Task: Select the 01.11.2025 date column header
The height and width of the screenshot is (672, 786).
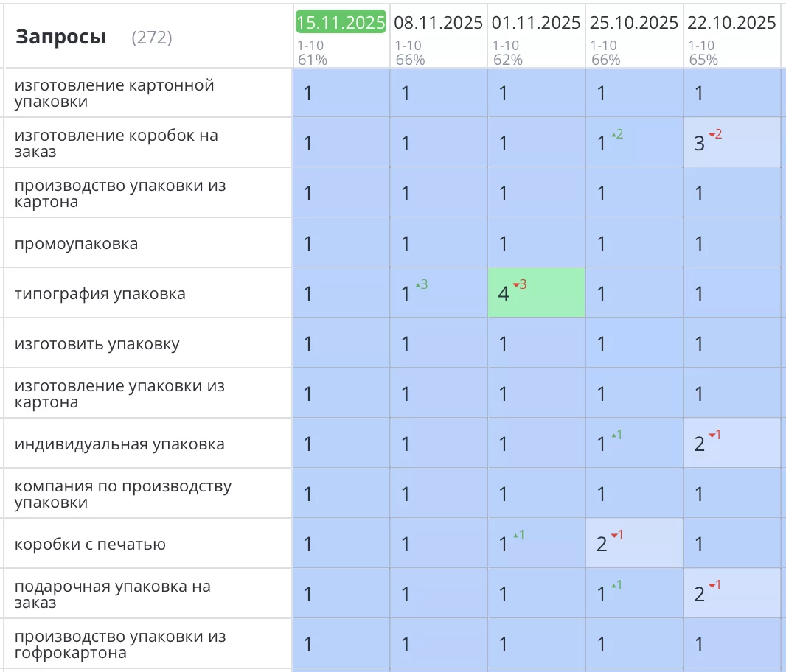Action: click(536, 23)
